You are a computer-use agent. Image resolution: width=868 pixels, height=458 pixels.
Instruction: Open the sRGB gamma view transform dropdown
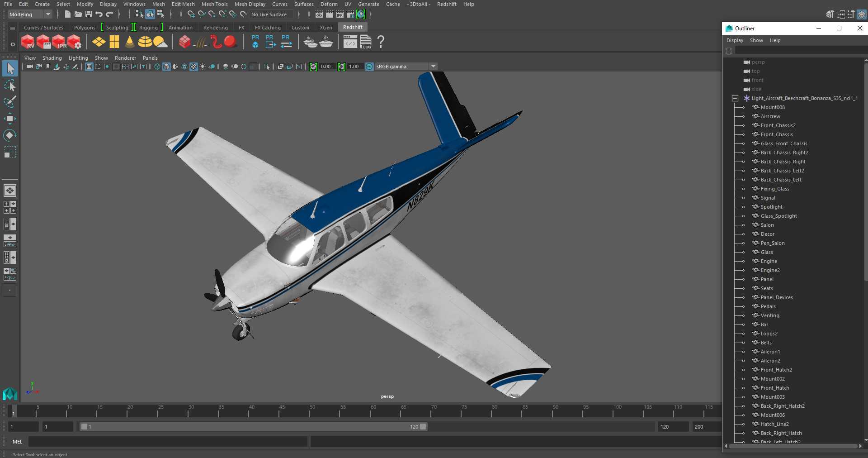click(x=406, y=67)
